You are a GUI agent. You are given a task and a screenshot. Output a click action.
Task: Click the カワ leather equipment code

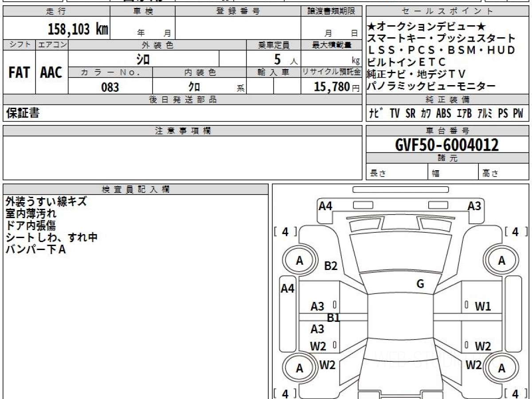click(x=426, y=113)
